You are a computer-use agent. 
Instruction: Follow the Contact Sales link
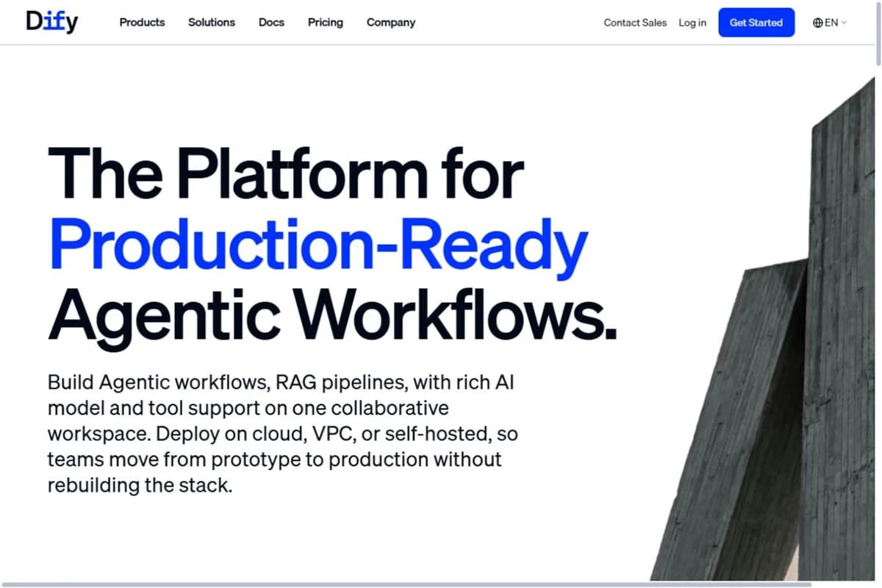click(635, 23)
